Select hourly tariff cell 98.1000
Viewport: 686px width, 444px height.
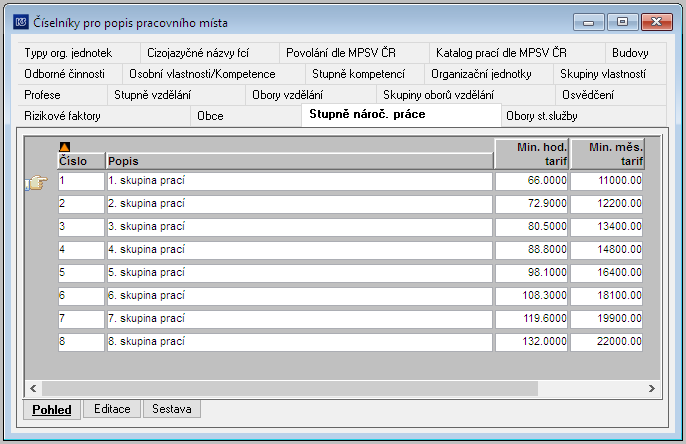(x=532, y=273)
